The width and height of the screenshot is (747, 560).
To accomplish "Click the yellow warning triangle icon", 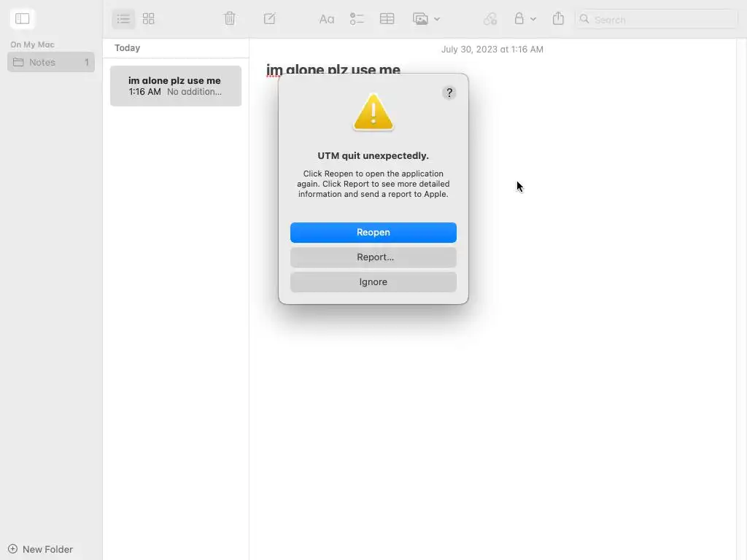I will (373, 112).
